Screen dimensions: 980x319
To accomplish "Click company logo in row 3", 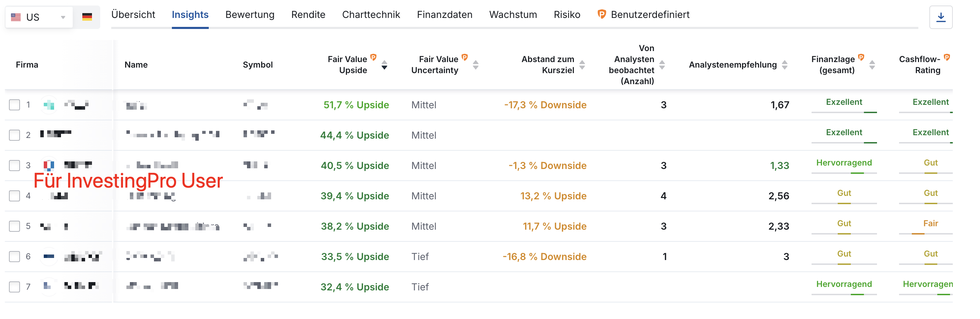I will tap(49, 165).
